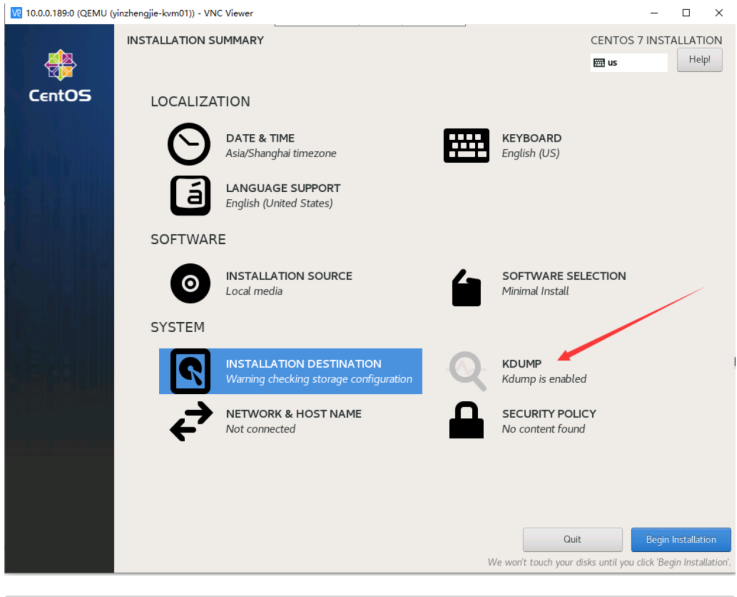Click the keyboard icon in layout indicator
The width and height of the screenshot is (737, 597).
point(599,63)
